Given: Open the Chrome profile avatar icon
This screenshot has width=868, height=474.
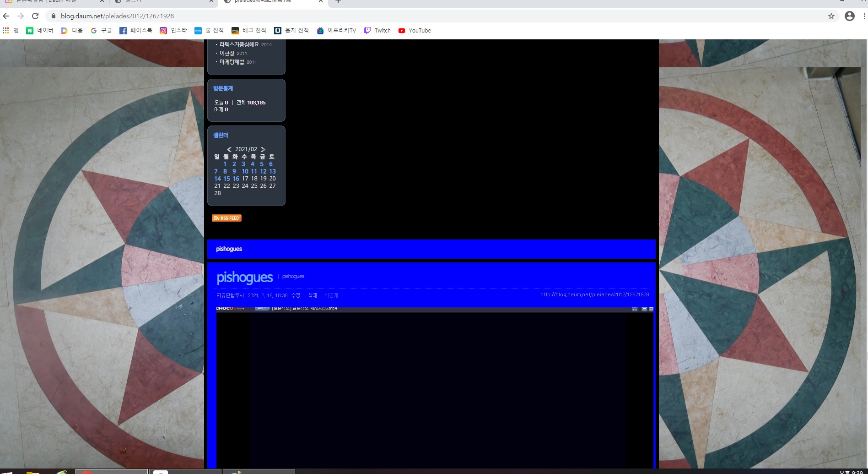Looking at the screenshot, I should [x=850, y=16].
